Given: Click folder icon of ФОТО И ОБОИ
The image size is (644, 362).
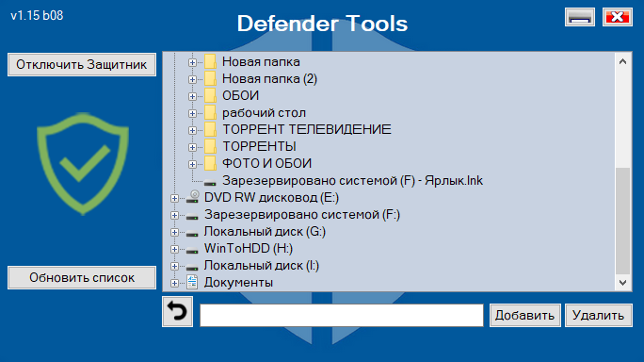Looking at the screenshot, I should pyautogui.click(x=210, y=164).
